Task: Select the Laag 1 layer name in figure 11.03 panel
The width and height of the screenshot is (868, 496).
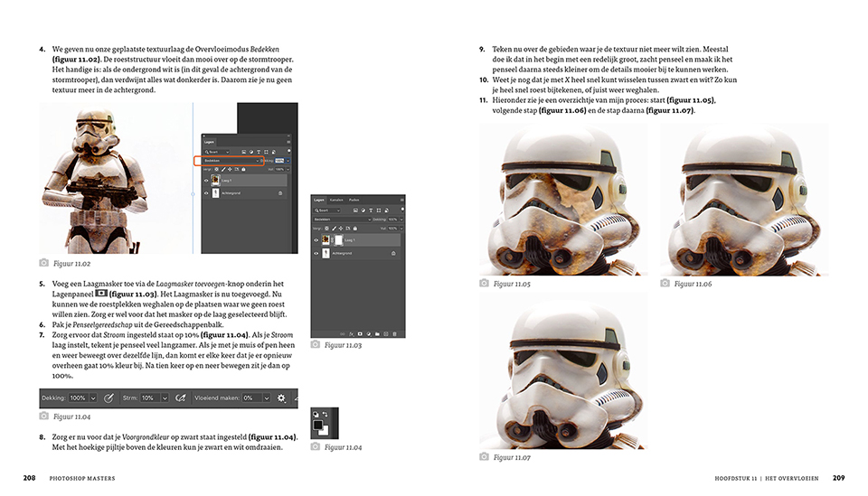Action: (x=349, y=240)
